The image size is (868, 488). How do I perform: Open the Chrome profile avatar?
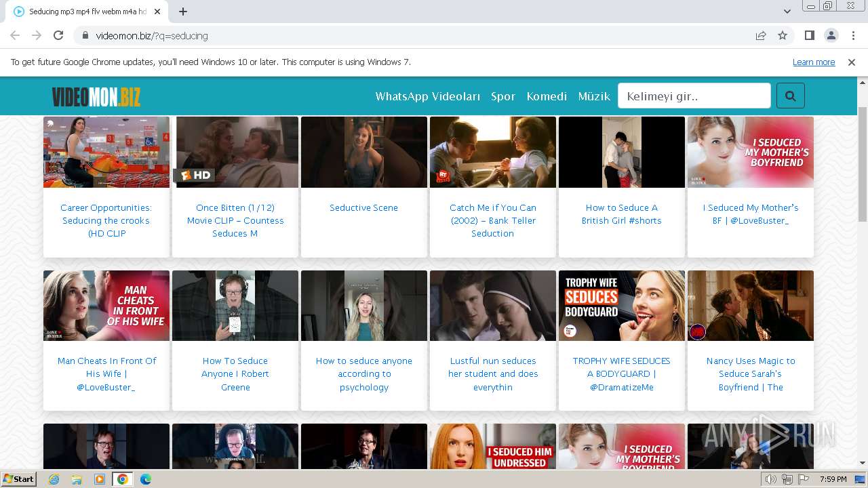click(831, 35)
